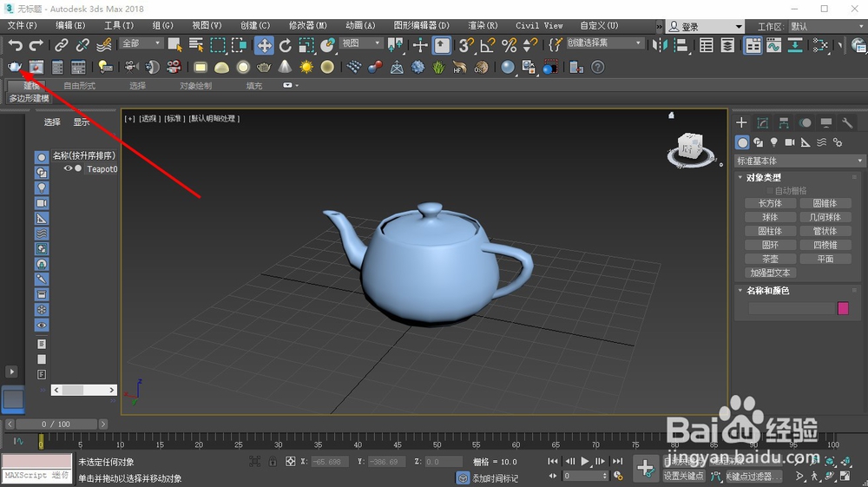Click the help question mark icon
Screen dimensions: 868x487
(x=598, y=67)
